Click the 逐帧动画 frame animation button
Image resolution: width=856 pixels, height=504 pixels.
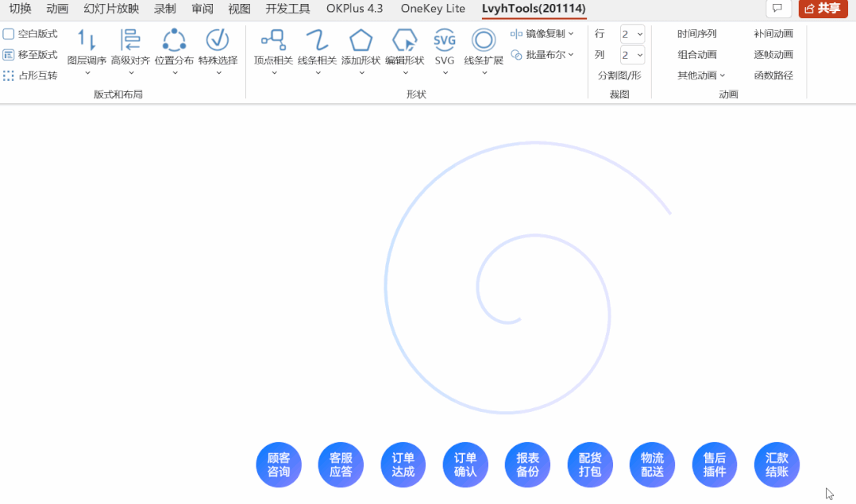tap(773, 55)
